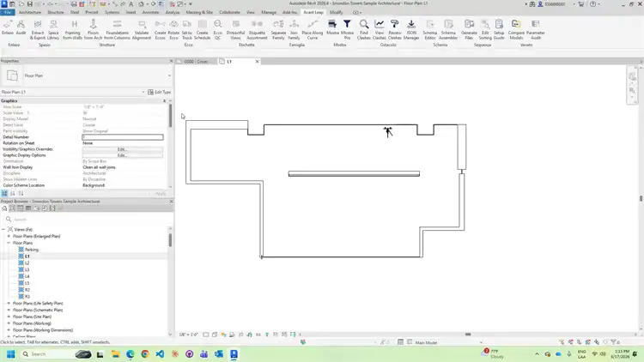Click the Generate Files tool

pos(469,30)
